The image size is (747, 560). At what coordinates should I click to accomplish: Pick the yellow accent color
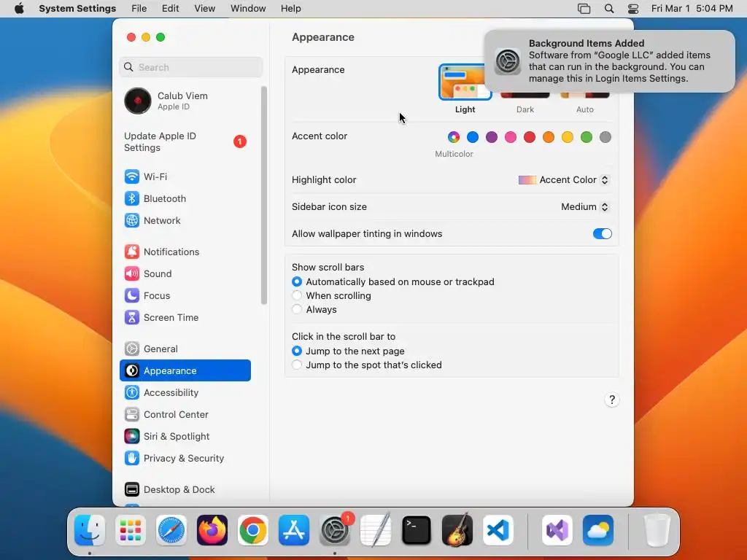point(568,138)
